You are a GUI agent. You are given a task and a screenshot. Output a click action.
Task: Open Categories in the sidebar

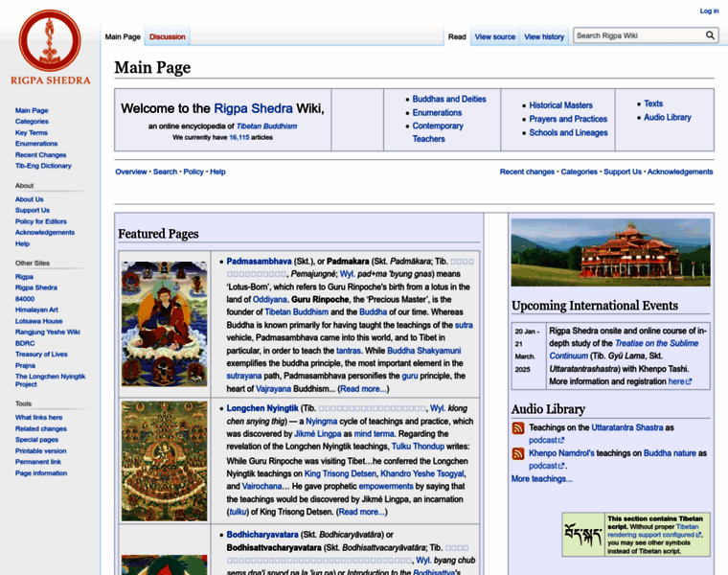tap(32, 121)
